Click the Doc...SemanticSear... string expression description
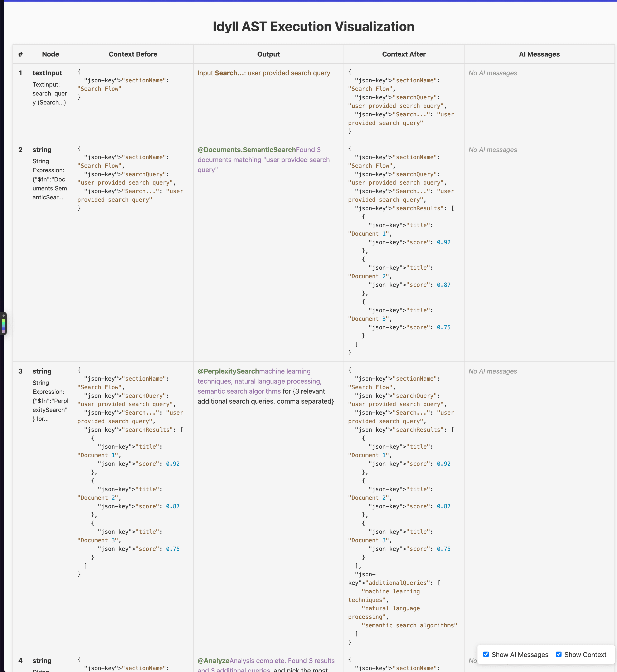Screen dimensions: 617x672 (x=50, y=179)
